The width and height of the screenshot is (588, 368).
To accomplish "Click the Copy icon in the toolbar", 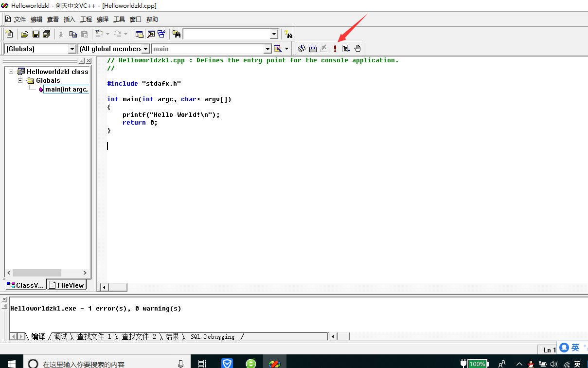I will coord(73,34).
